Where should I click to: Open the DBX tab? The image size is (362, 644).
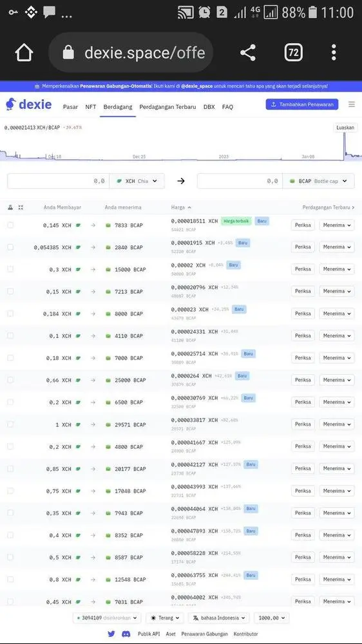click(x=209, y=107)
